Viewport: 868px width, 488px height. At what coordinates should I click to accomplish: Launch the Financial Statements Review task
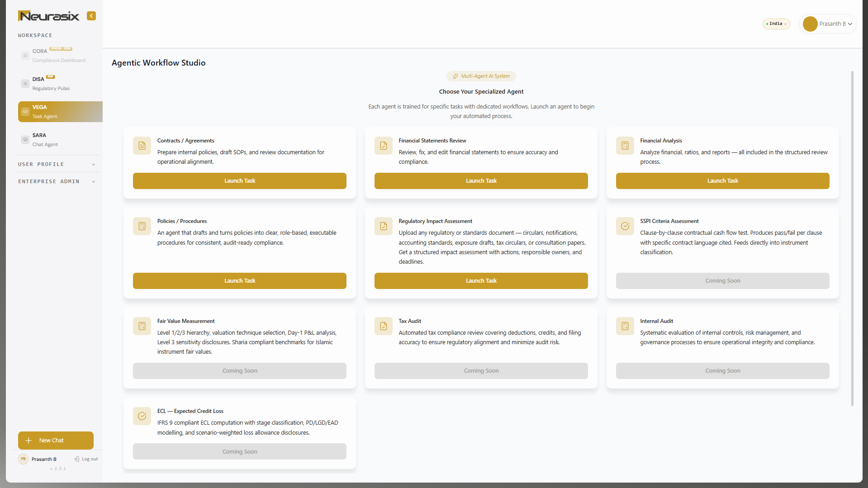click(x=481, y=181)
